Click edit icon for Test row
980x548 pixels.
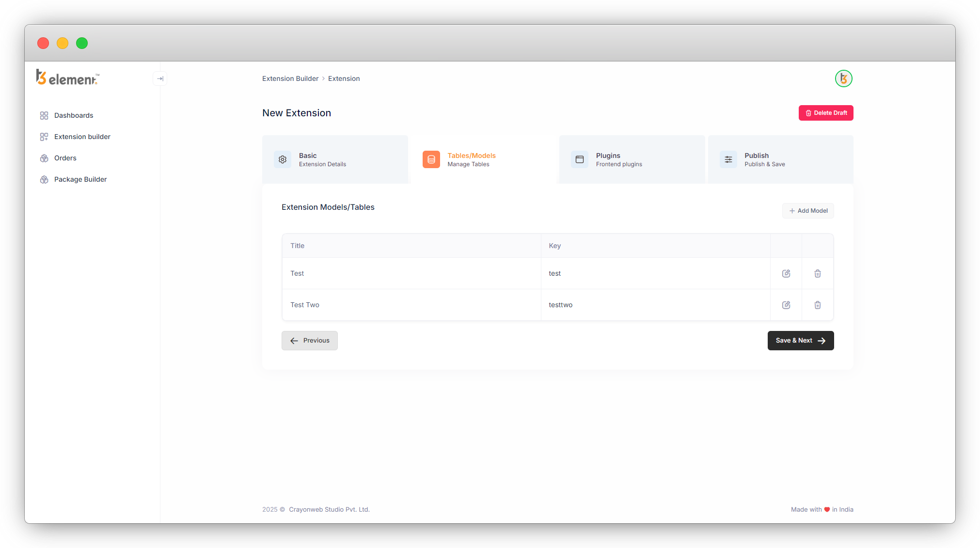pyautogui.click(x=786, y=274)
